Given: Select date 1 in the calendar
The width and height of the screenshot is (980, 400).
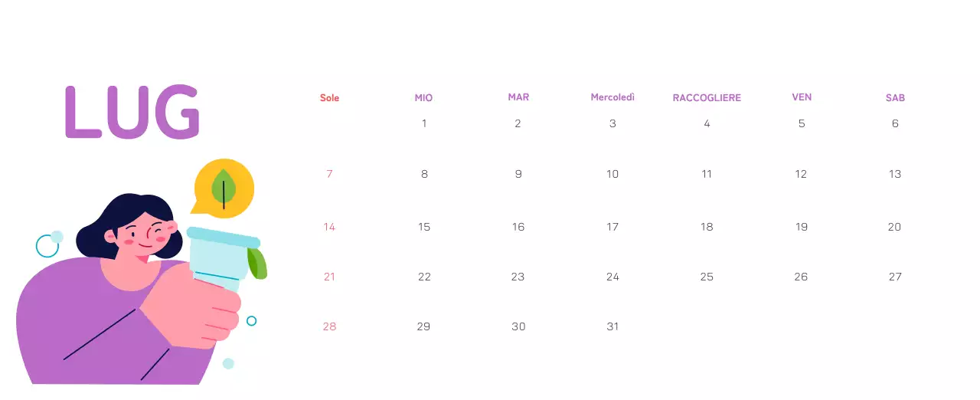Looking at the screenshot, I should pyautogui.click(x=424, y=123).
